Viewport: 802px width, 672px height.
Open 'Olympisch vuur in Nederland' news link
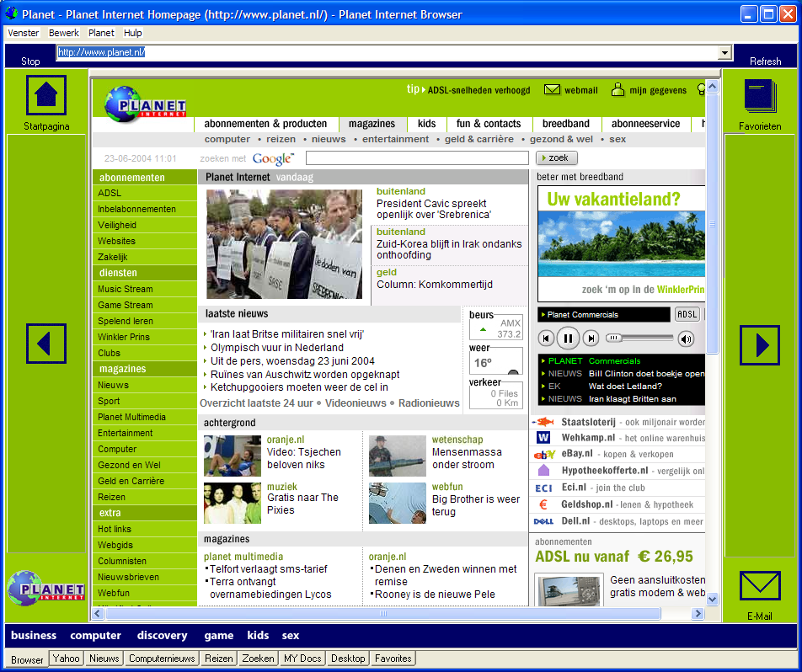coord(276,348)
